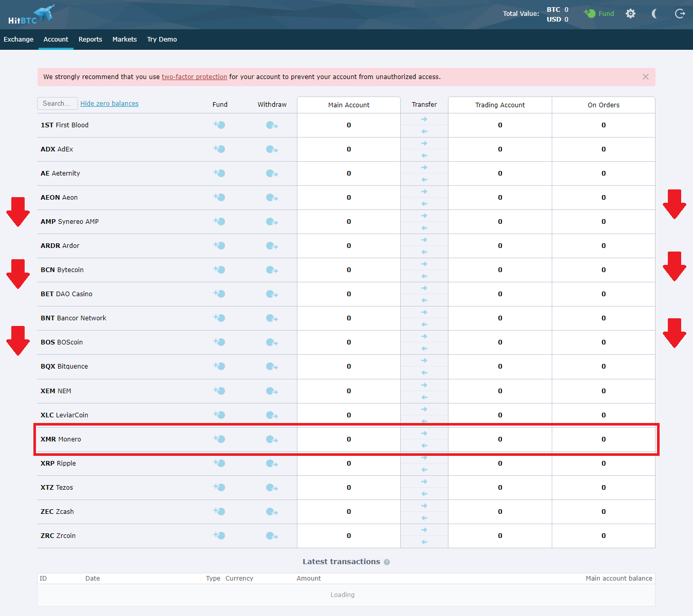The width and height of the screenshot is (693, 616).
Task: Click XMR Monero Main Account balance
Action: (x=349, y=439)
